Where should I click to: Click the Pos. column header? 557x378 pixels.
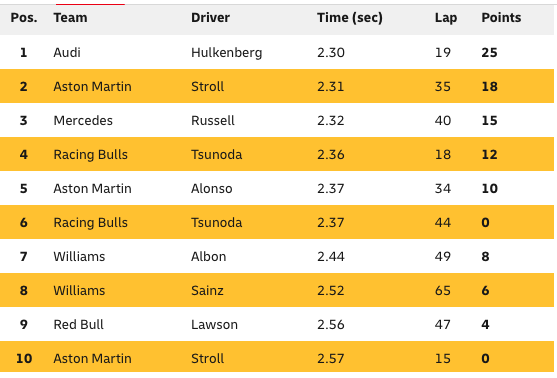click(24, 18)
